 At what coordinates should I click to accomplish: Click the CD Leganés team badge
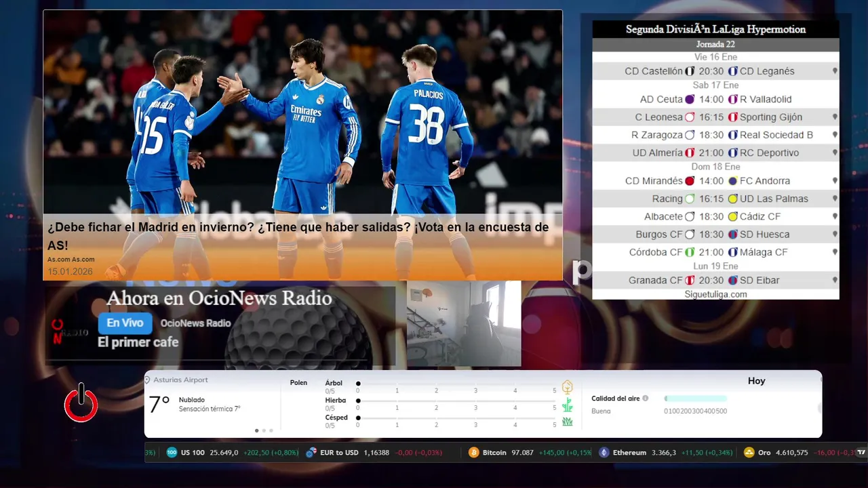pos(733,71)
